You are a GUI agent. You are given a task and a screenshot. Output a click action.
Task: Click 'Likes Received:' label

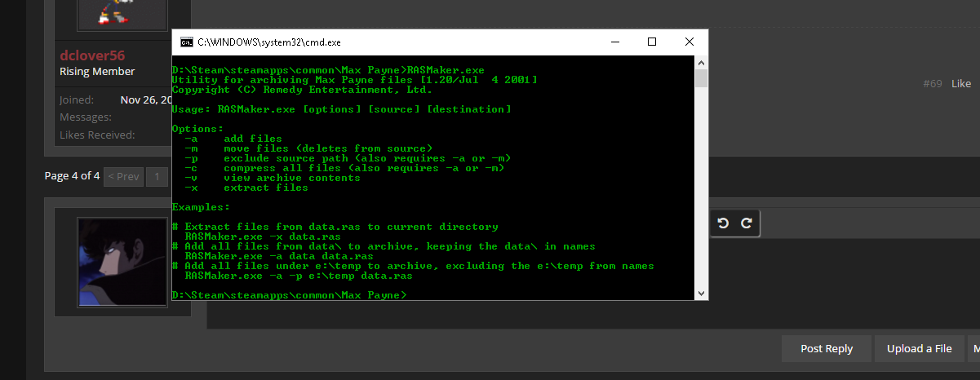tap(97, 135)
